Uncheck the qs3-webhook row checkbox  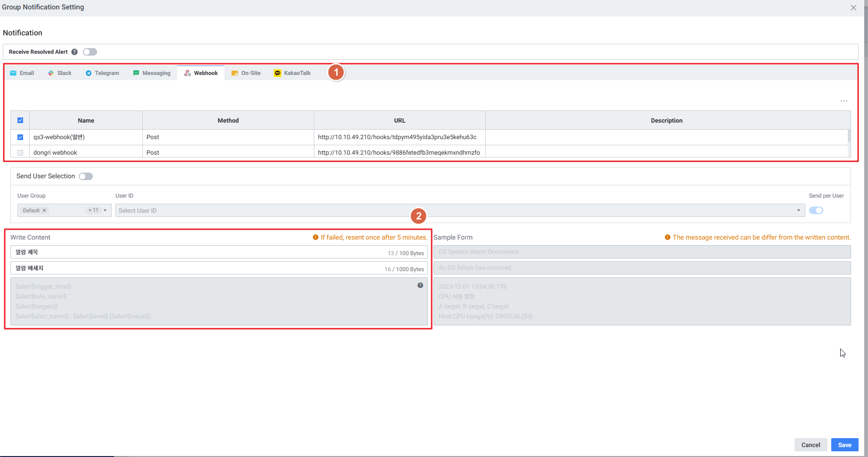click(20, 137)
